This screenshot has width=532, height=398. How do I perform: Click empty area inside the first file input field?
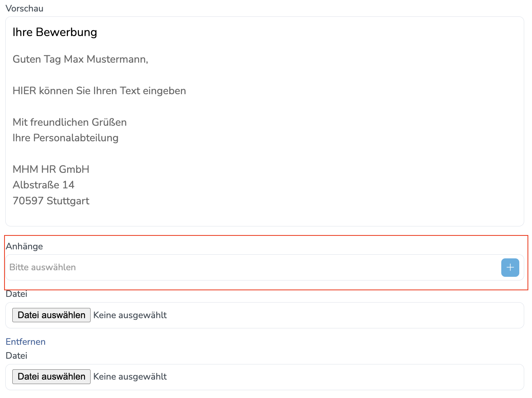tap(344, 315)
